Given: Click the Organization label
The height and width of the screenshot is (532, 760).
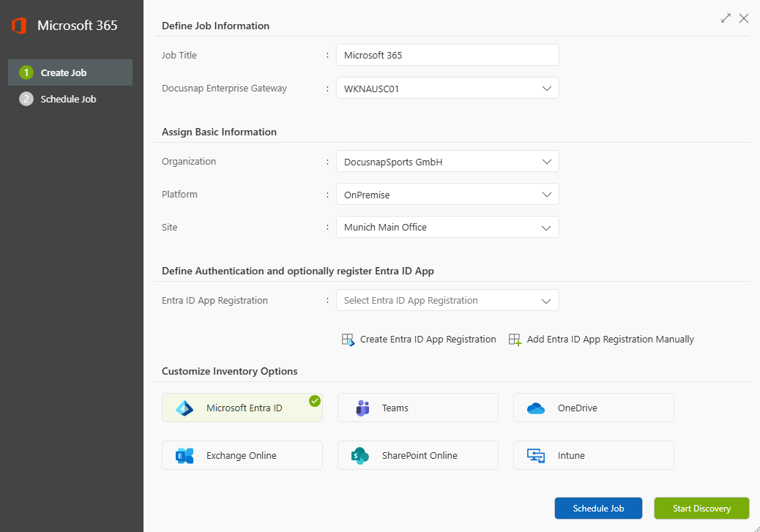Looking at the screenshot, I should pyautogui.click(x=189, y=162).
